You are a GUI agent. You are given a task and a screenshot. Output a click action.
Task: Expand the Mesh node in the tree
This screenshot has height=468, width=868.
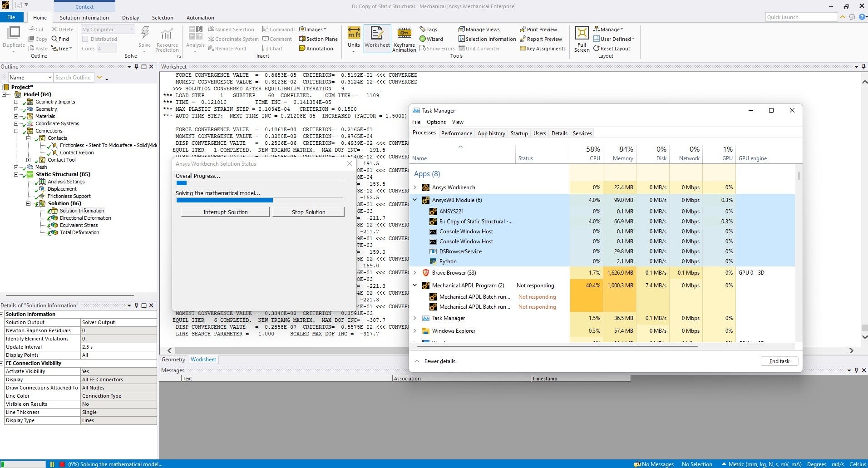tap(16, 167)
